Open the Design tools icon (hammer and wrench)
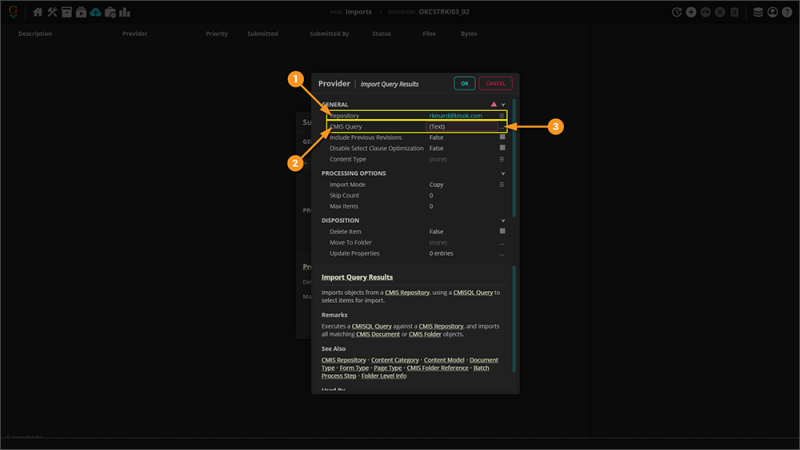 (52, 13)
